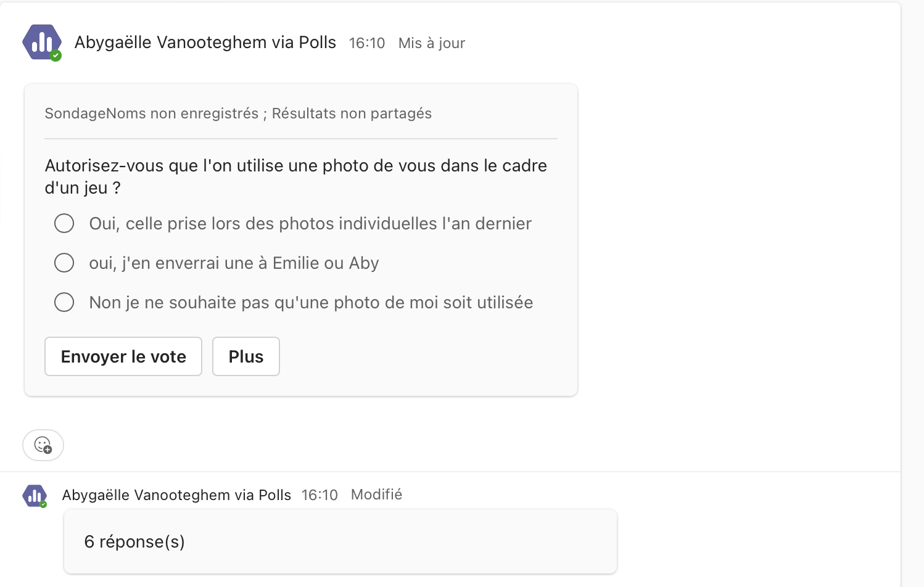924x587 pixels.
Task: Click the 16:10 timestamp of second message
Action: 320,495
